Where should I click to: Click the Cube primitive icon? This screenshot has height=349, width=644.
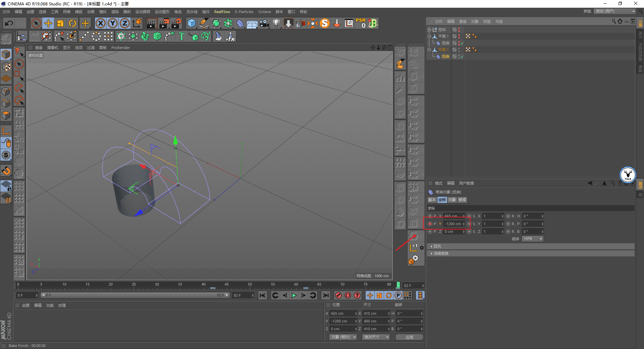coord(192,23)
